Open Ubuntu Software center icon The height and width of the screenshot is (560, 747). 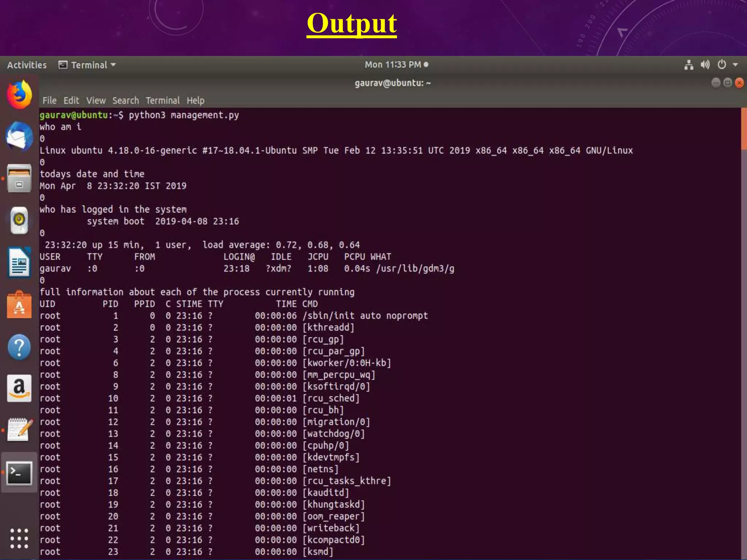click(19, 306)
